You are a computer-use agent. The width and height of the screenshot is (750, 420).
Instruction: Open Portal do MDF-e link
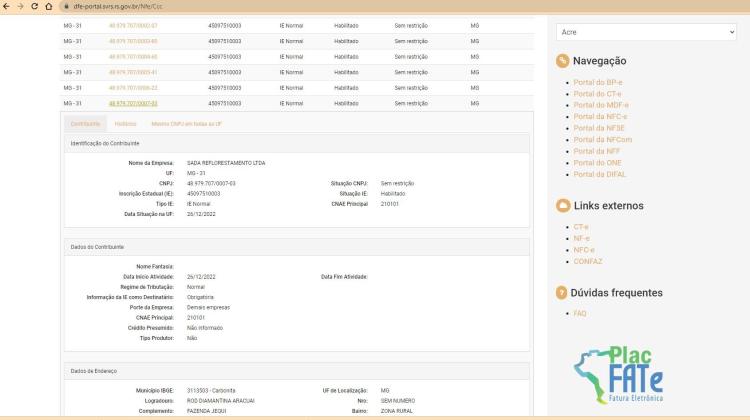pos(601,105)
